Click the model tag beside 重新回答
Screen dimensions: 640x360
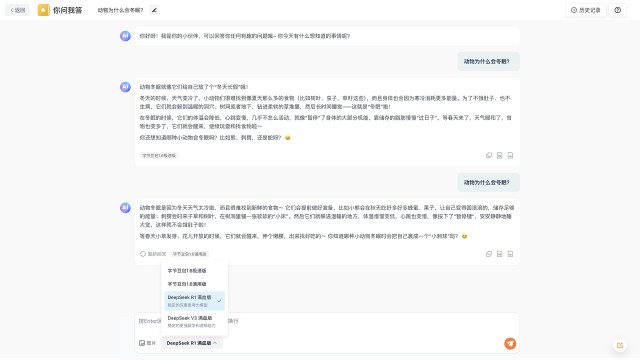[x=190, y=254]
